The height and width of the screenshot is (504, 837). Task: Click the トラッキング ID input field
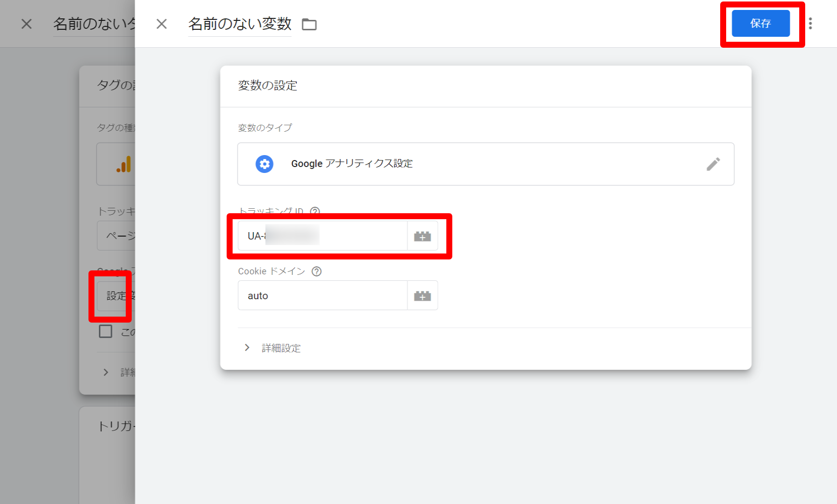323,236
